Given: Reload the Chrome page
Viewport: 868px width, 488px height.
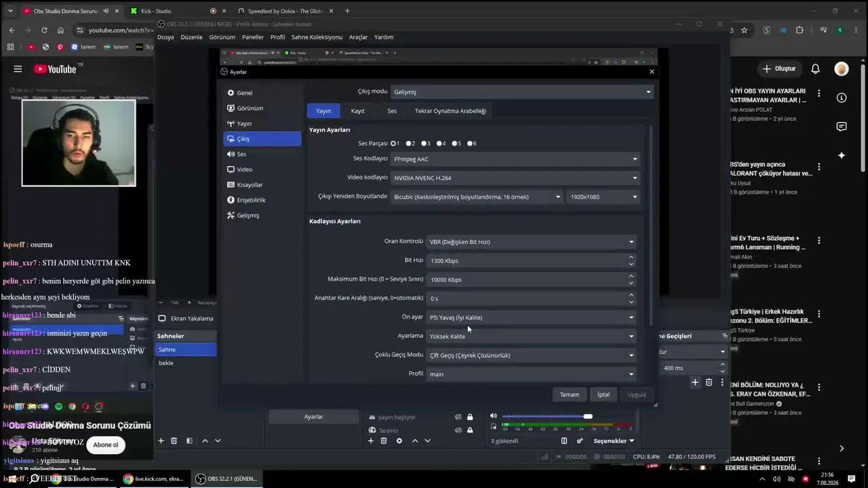Looking at the screenshot, I should pos(44,30).
